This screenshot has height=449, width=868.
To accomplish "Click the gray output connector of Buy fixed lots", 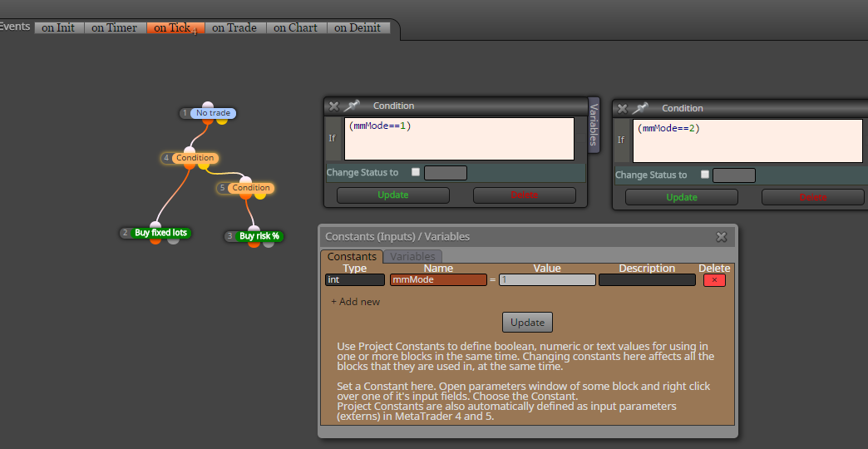I will (173, 240).
